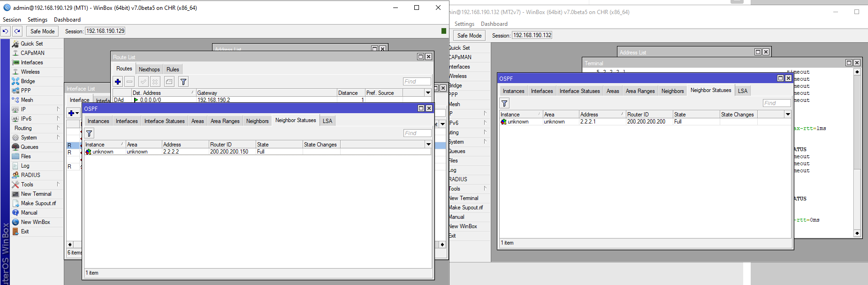
Task: Open Quick Set in MT1 sidebar
Action: tap(31, 44)
